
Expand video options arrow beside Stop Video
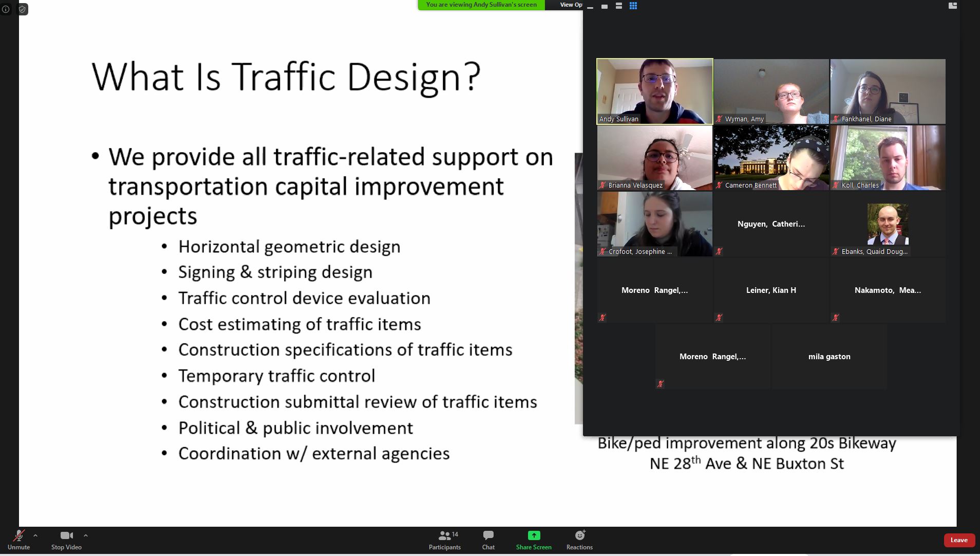tap(86, 535)
